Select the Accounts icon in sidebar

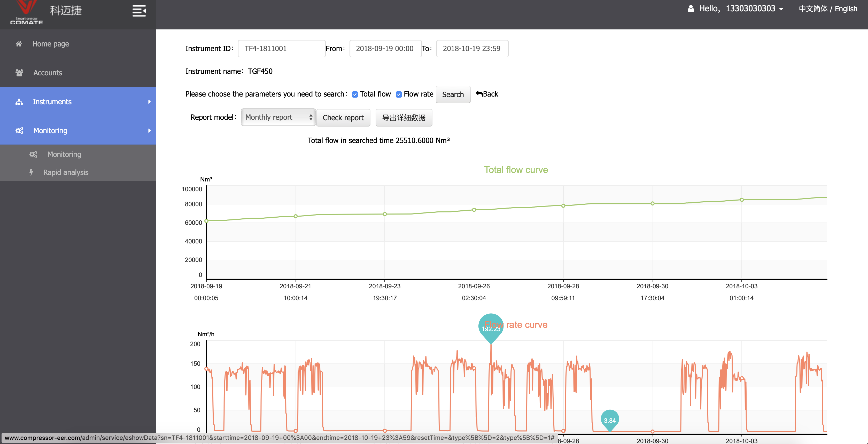point(19,73)
